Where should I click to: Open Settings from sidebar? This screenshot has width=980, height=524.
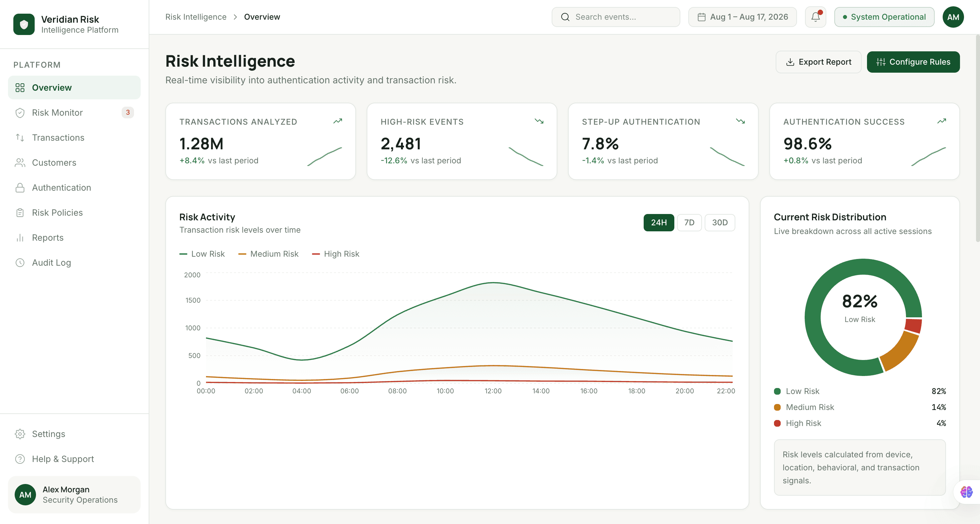74,434
